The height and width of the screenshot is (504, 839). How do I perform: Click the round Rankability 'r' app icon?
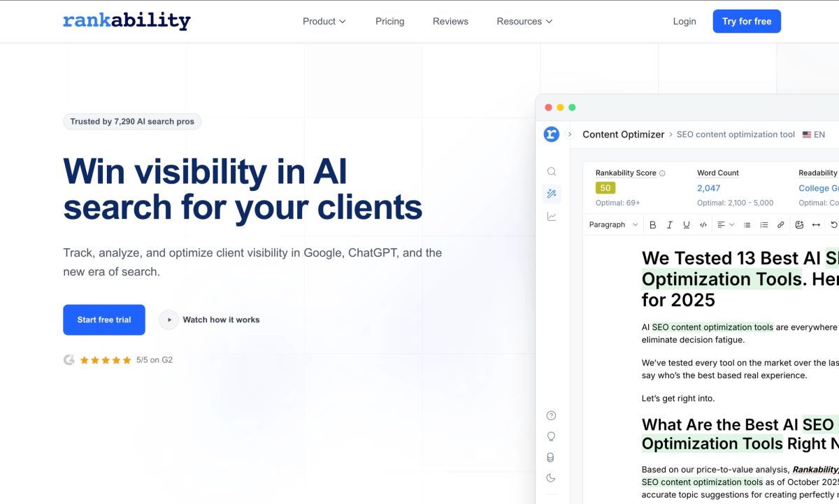[552, 134]
